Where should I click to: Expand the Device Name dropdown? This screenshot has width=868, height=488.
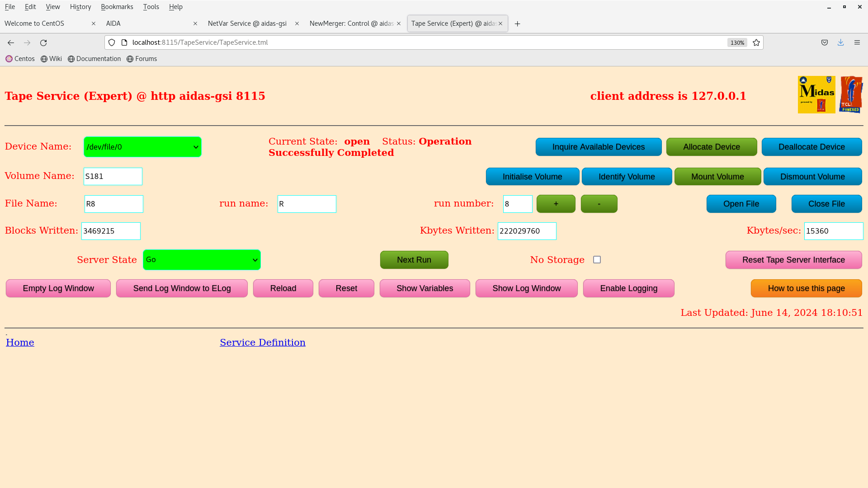142,147
